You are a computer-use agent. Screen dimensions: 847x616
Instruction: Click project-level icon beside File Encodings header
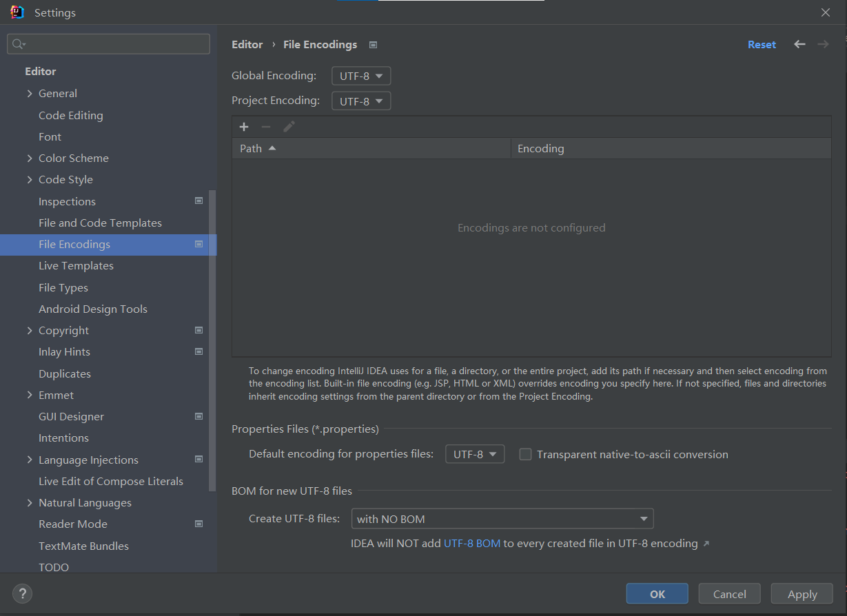[373, 45]
